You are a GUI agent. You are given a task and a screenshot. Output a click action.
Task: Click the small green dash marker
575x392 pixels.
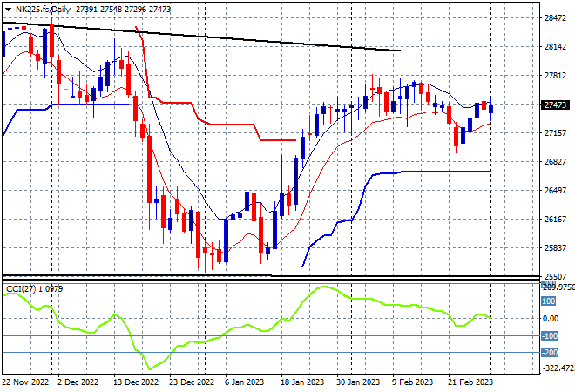[66, 89]
